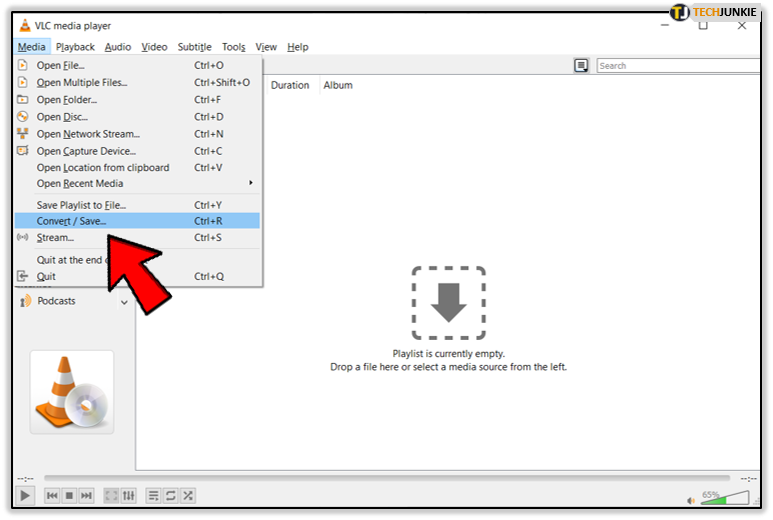The height and width of the screenshot is (520, 773).
Task: Expand the Podcasts chevron in sidebar
Action: [x=124, y=302]
